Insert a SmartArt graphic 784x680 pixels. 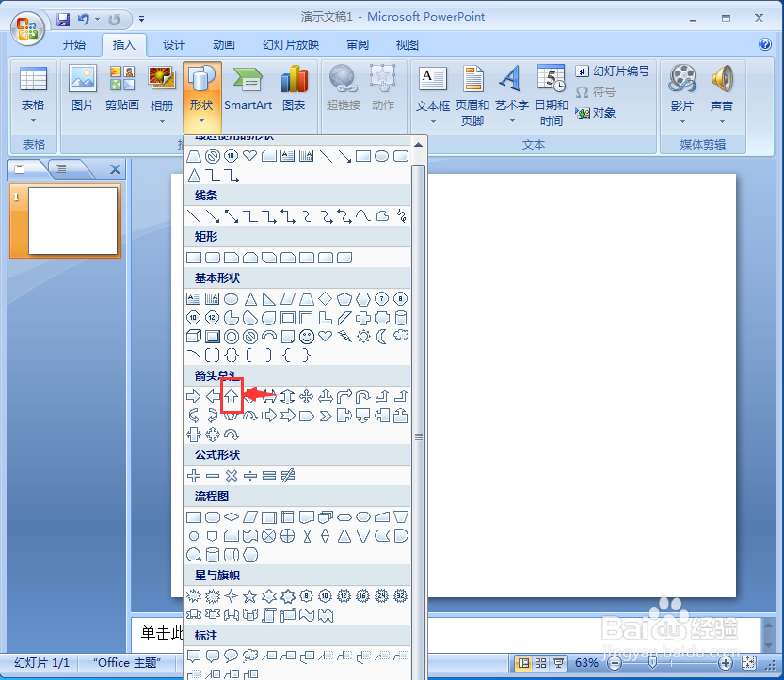[x=248, y=88]
